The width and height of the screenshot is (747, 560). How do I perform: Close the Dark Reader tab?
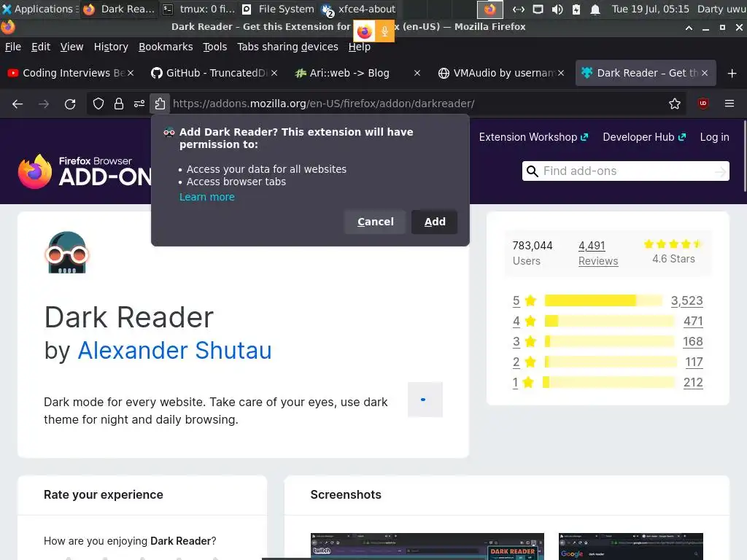click(x=705, y=73)
